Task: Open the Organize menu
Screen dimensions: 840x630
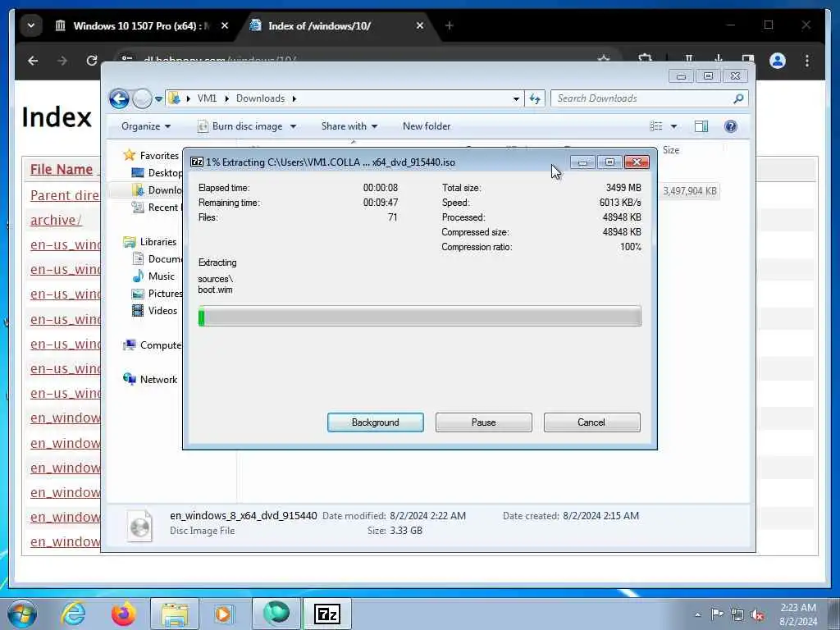Action: 146,126
